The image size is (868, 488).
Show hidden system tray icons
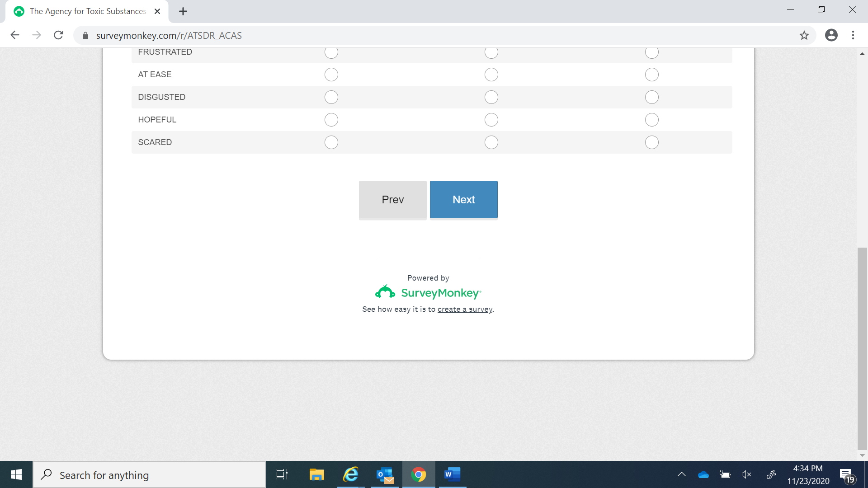682,474
